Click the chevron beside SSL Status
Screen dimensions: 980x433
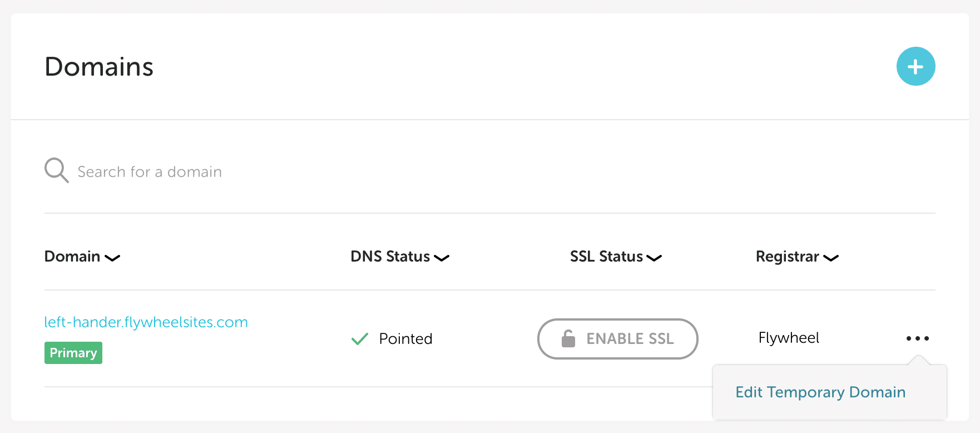coord(654,258)
